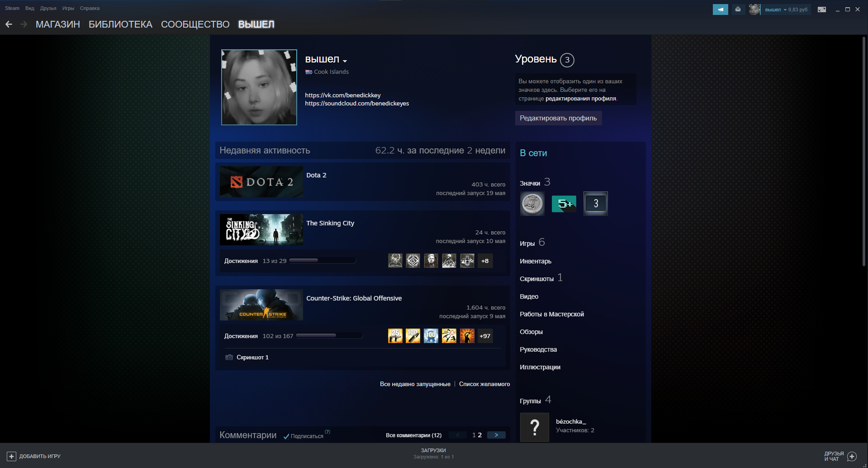Open the Обзоры link

[x=531, y=332]
